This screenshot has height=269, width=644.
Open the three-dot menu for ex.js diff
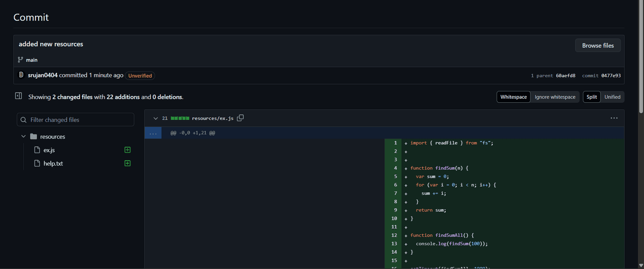[614, 118]
